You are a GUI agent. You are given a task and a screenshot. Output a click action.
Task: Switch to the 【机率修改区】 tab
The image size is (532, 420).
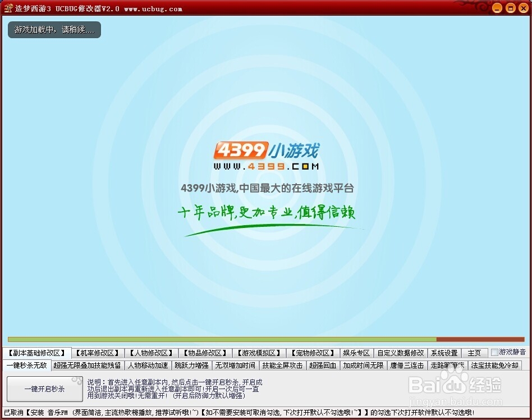(x=98, y=353)
